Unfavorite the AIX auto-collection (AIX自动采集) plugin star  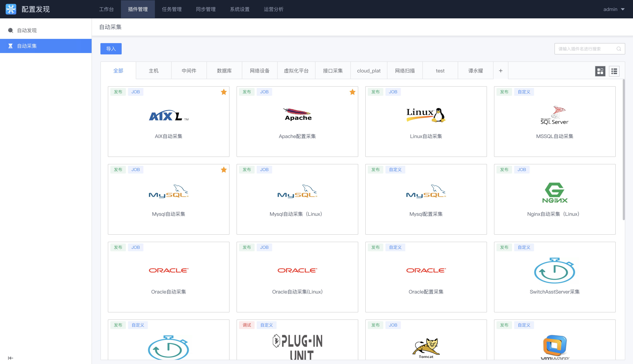pos(224,92)
